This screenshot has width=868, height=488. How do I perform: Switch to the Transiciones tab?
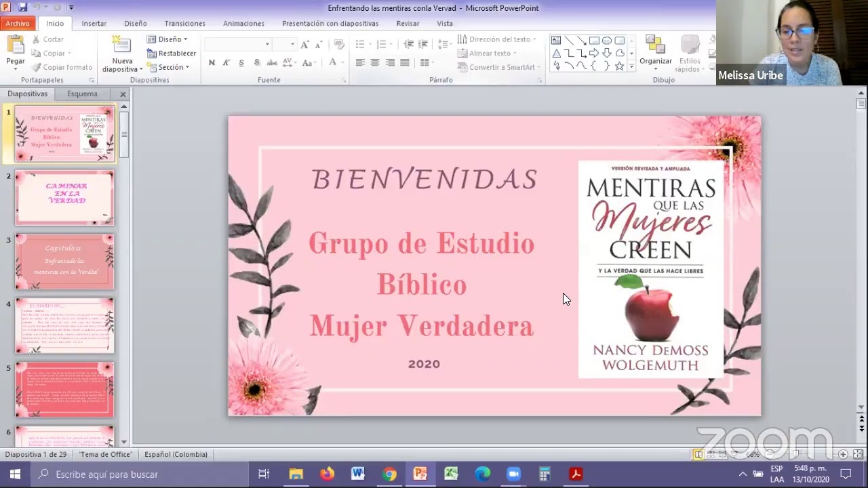pyautogui.click(x=184, y=23)
